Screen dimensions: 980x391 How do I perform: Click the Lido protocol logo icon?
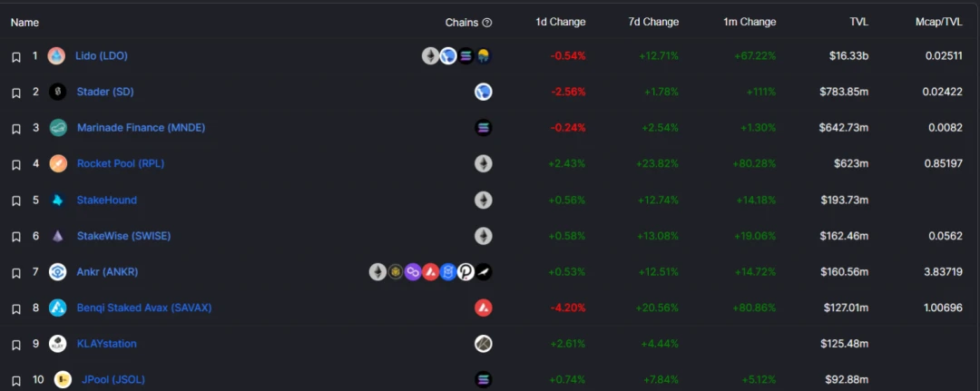point(57,56)
